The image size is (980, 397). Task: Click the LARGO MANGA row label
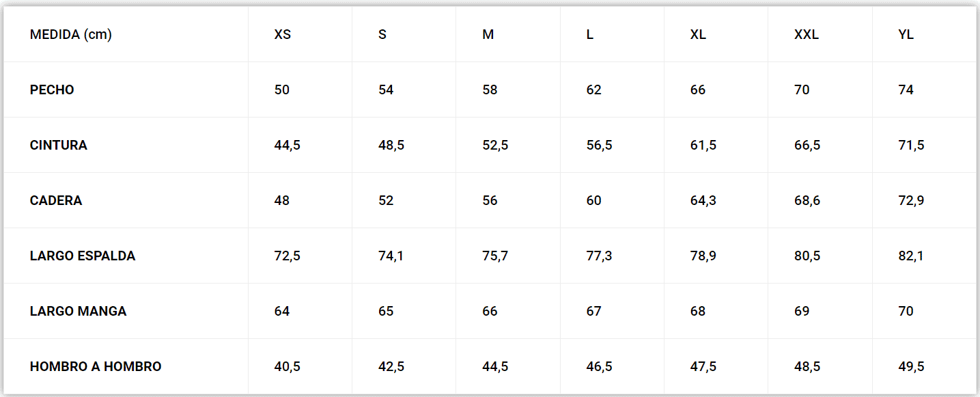78,312
